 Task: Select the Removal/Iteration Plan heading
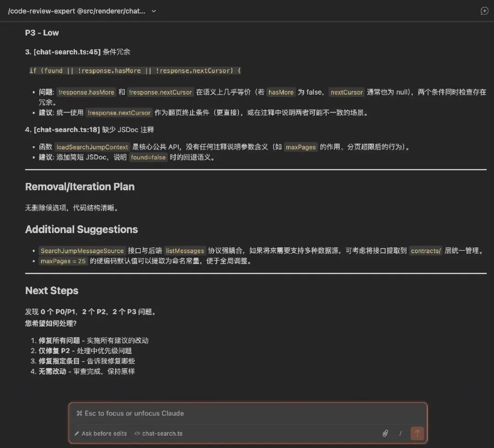tap(80, 187)
